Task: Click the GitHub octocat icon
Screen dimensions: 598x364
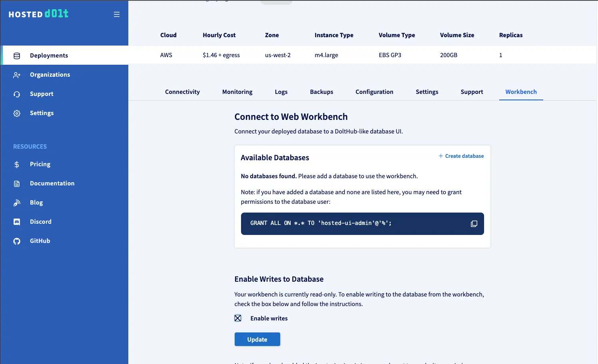Action: (x=17, y=241)
